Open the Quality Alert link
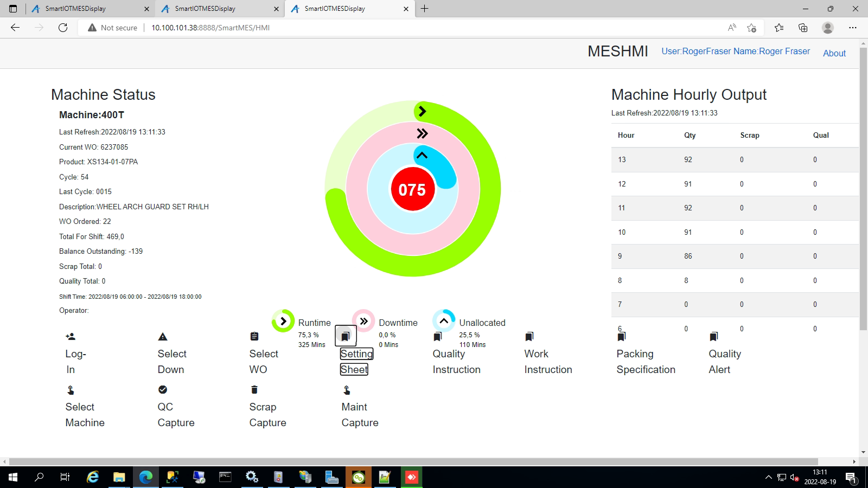 (724, 362)
